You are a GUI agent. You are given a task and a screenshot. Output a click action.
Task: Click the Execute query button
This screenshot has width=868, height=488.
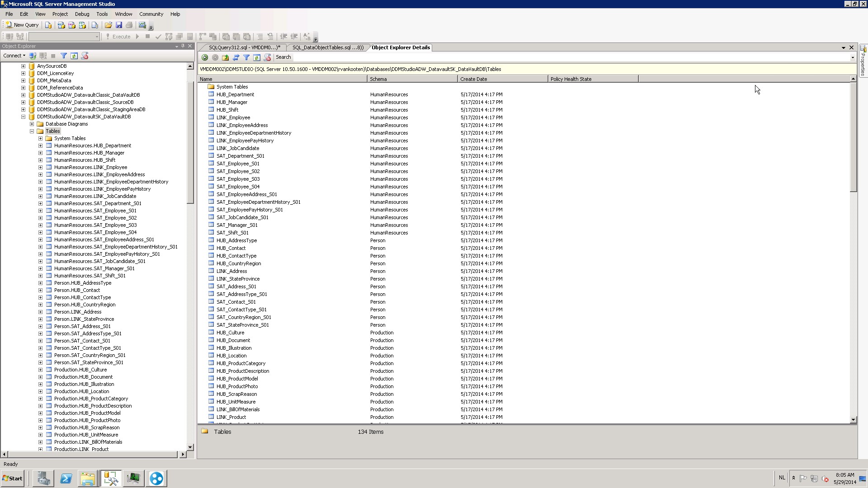coord(118,37)
